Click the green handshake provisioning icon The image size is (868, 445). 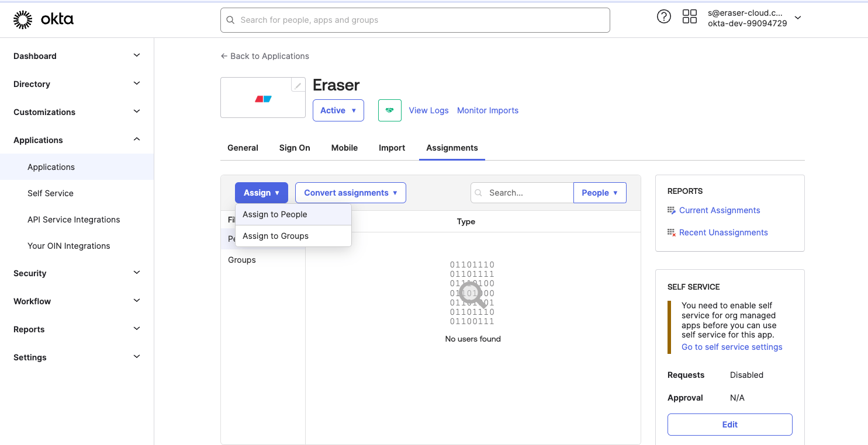click(390, 110)
